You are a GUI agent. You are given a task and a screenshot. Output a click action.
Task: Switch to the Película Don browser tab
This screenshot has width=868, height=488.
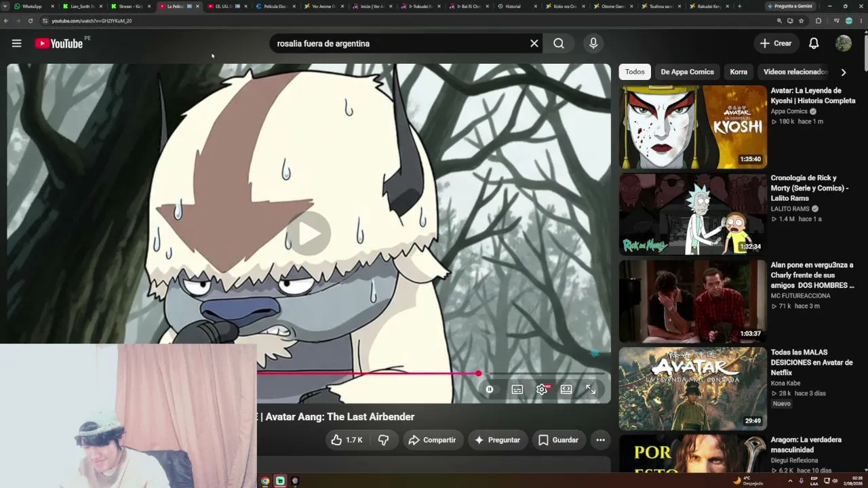click(275, 6)
